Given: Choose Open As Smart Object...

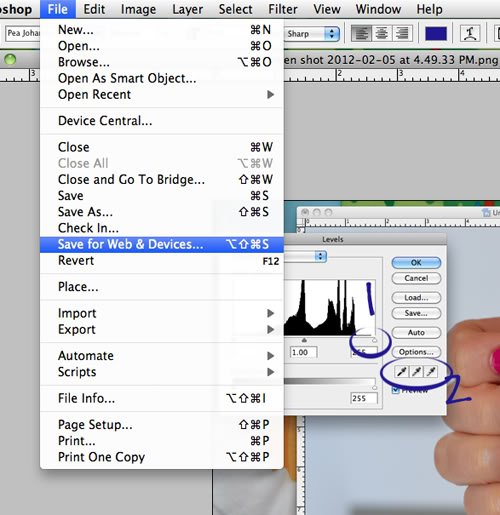Looking at the screenshot, I should coord(162,78).
